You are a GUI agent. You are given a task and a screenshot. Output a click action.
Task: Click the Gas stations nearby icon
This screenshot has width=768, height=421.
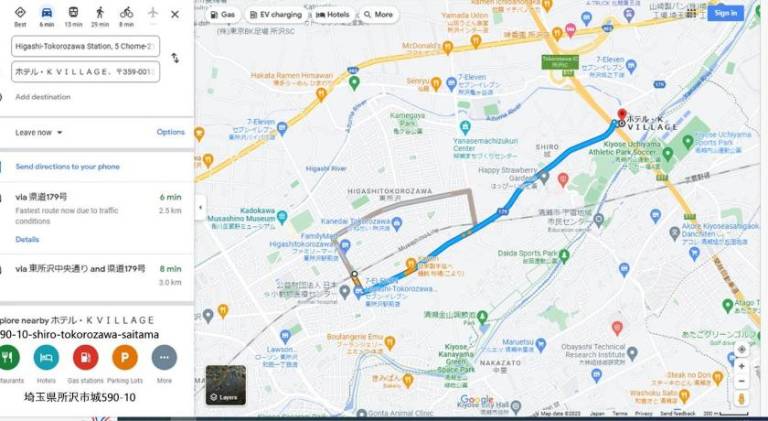[x=86, y=357]
